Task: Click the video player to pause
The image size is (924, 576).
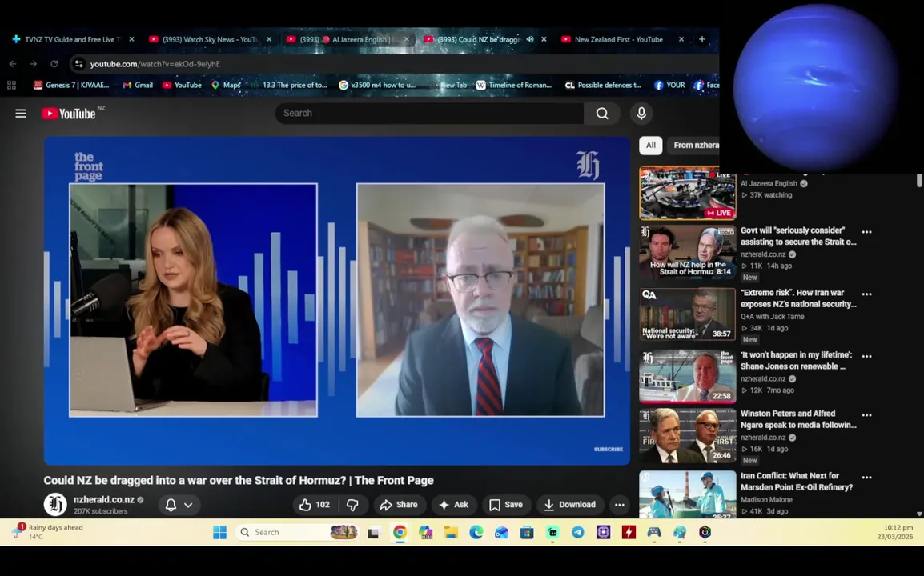Action: click(337, 300)
